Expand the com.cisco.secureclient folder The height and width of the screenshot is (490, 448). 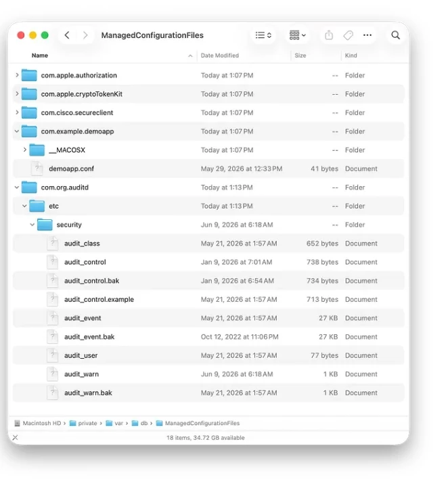pos(17,112)
